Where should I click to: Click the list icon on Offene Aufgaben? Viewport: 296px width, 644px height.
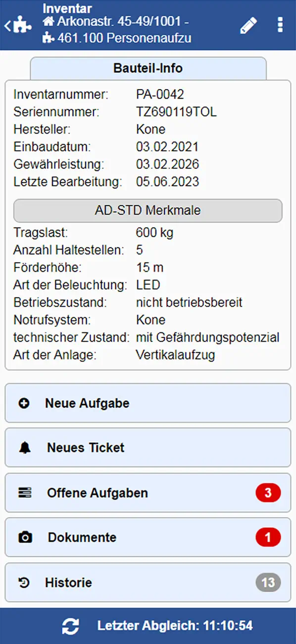[x=24, y=492]
